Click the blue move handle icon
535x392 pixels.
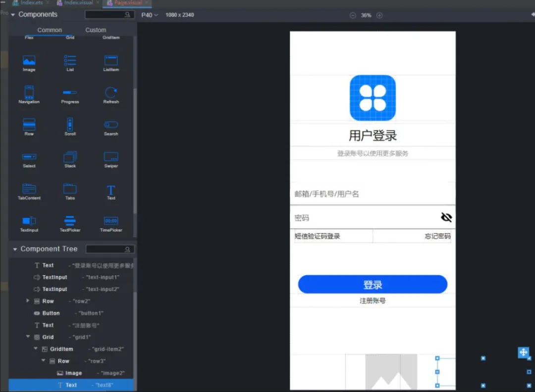(524, 352)
